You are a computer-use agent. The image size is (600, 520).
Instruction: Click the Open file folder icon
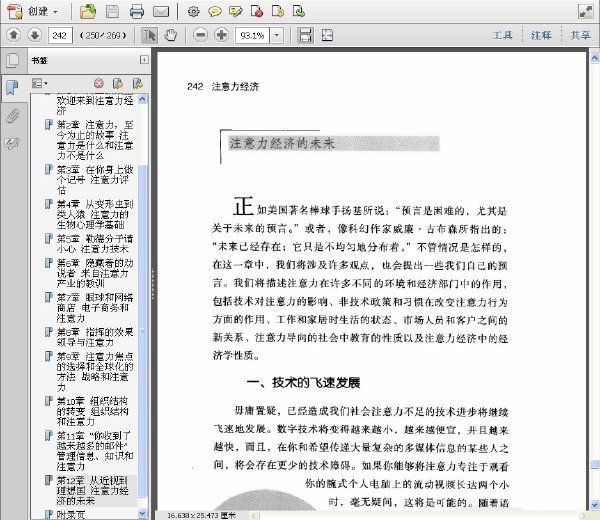88,11
